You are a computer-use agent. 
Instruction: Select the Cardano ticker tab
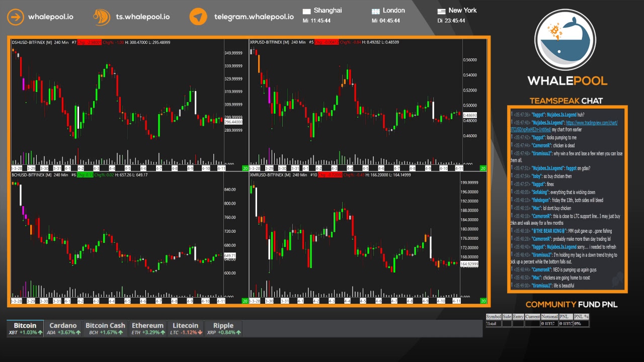(x=63, y=328)
